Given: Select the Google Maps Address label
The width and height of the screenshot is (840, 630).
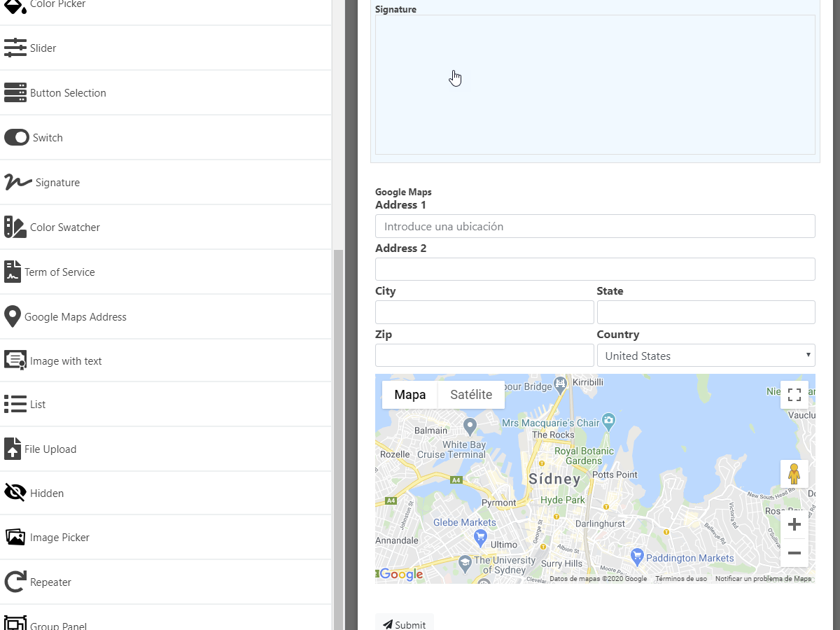Looking at the screenshot, I should coord(76,317).
